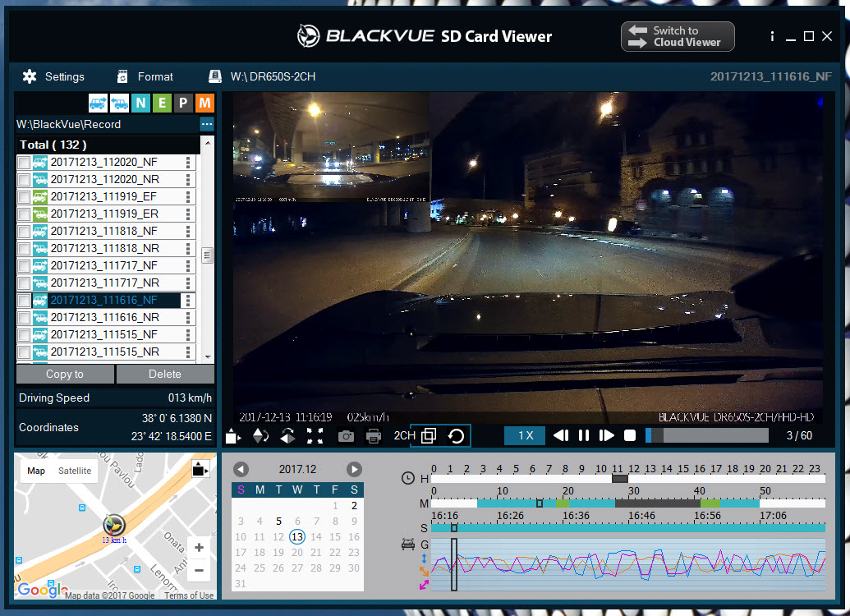Select the W:\ DR650S-2CH drive

click(x=262, y=76)
